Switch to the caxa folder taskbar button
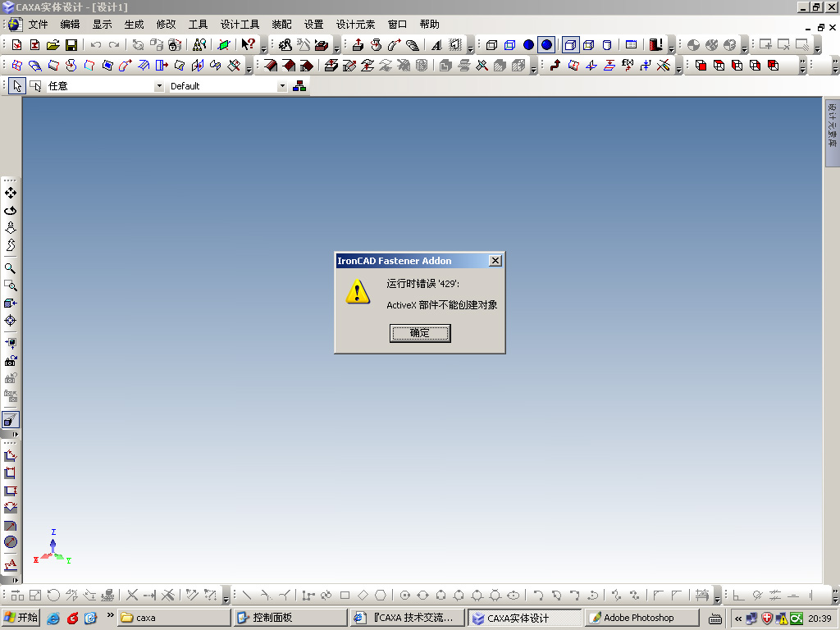 pyautogui.click(x=175, y=618)
